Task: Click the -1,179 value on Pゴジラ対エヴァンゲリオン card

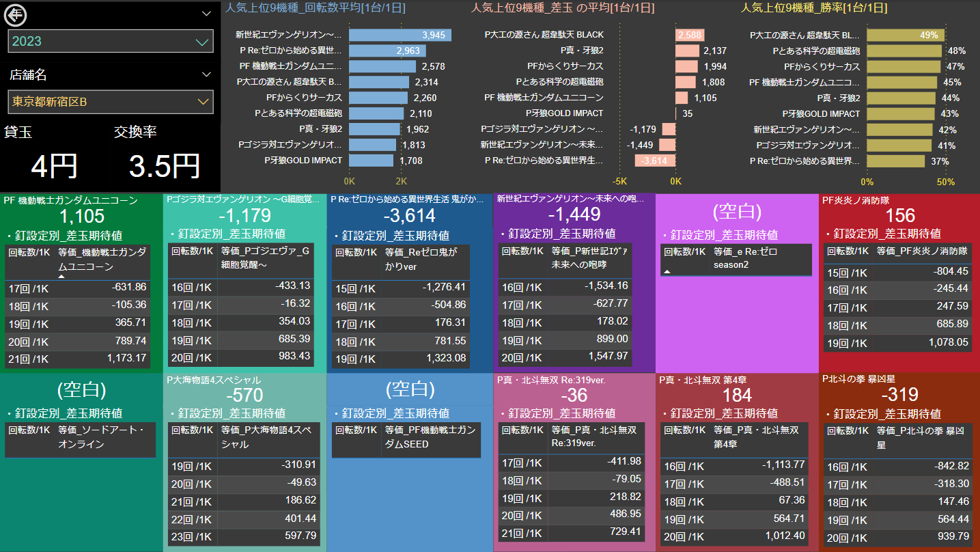Action: coord(244,215)
